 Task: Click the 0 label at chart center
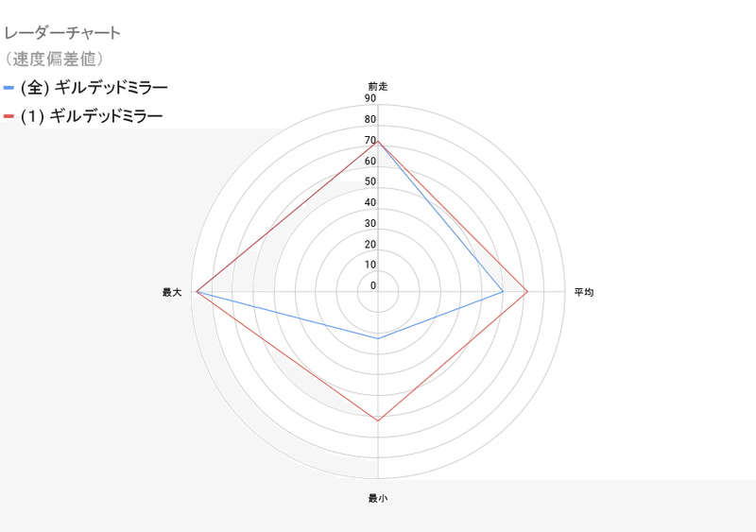[372, 285]
